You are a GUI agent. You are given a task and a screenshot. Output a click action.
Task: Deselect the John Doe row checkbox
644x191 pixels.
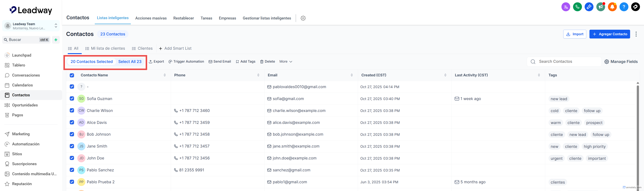click(72, 158)
